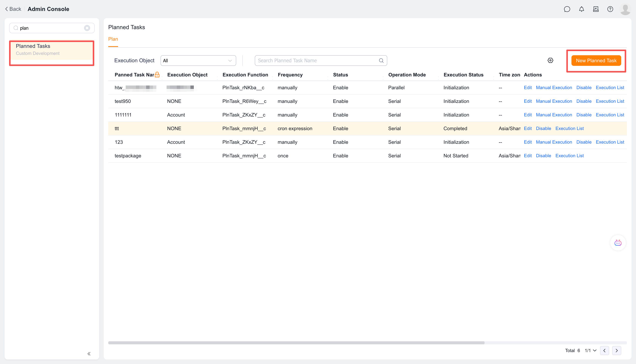The image size is (636, 364).
Task: Open the chat messages icon
Action: click(x=567, y=9)
